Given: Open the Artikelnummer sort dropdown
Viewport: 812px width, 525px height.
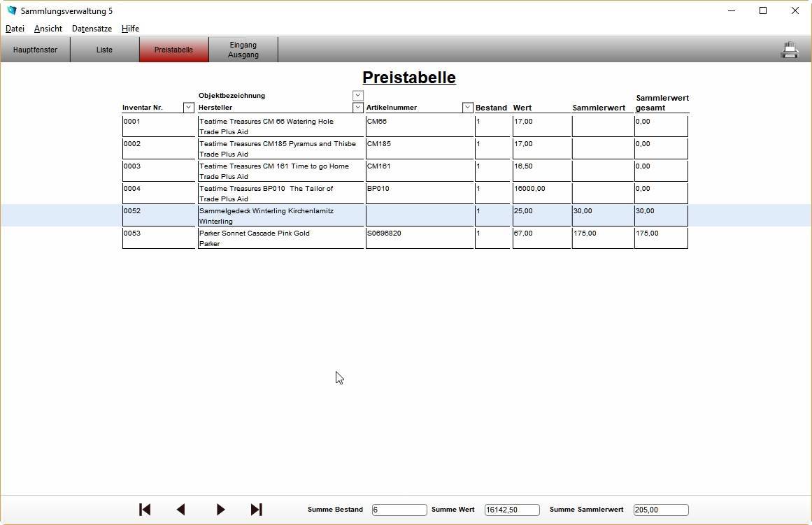Looking at the screenshot, I should pyautogui.click(x=467, y=108).
